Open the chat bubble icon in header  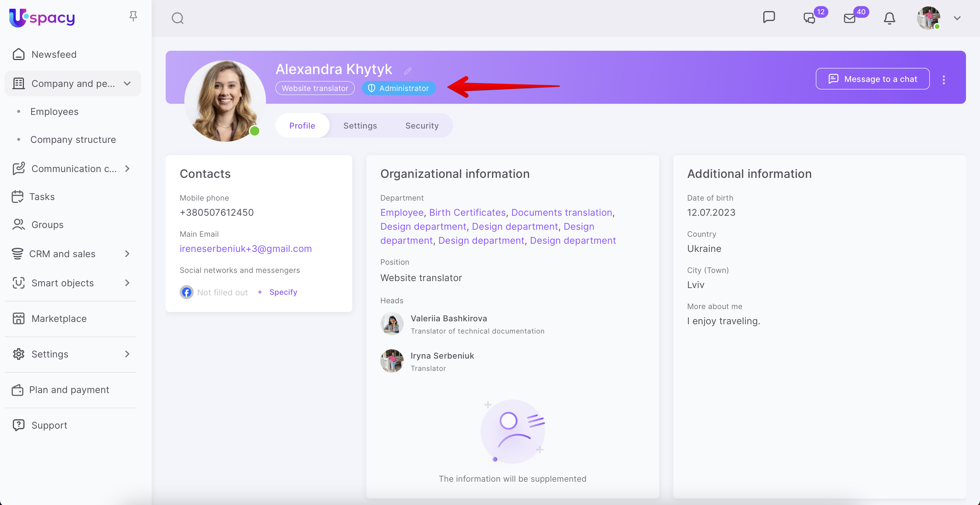pyautogui.click(x=769, y=17)
